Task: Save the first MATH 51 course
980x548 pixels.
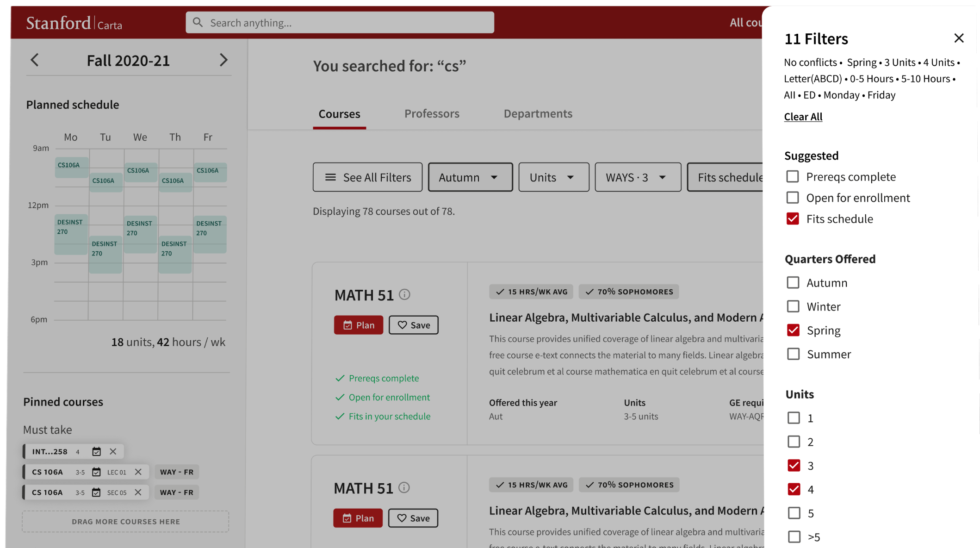Action: pyautogui.click(x=414, y=325)
